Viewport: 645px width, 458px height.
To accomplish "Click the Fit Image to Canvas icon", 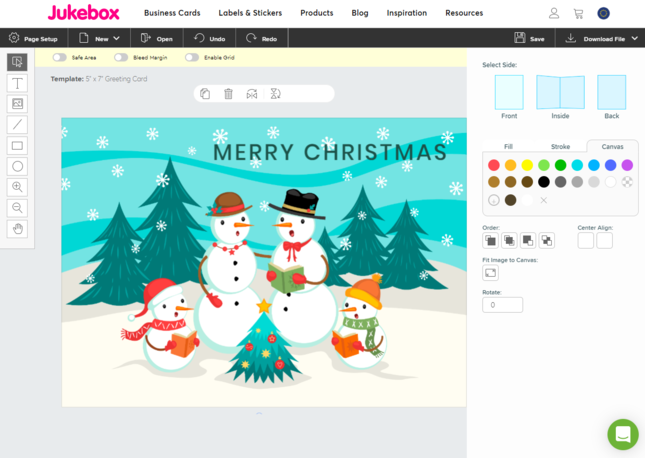I will coord(491,273).
